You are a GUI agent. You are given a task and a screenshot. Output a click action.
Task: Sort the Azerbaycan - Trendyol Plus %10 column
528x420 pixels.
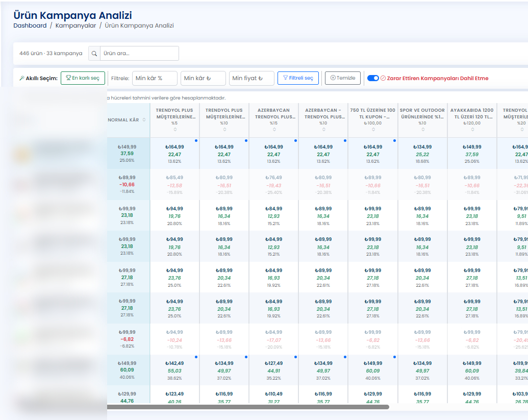pos(323,129)
